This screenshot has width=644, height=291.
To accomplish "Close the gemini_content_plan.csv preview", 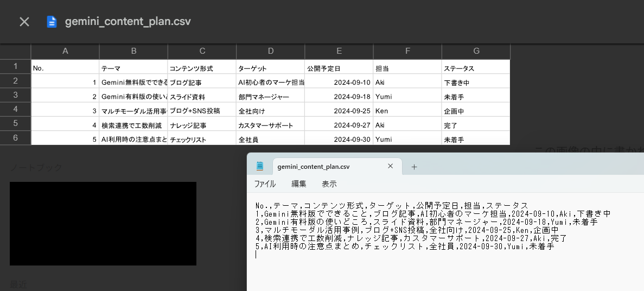I will (24, 22).
